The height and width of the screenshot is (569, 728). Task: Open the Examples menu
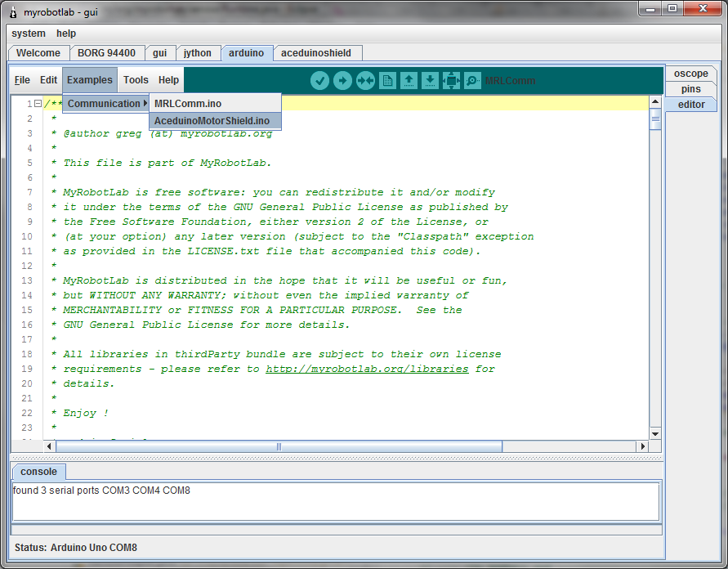point(90,80)
